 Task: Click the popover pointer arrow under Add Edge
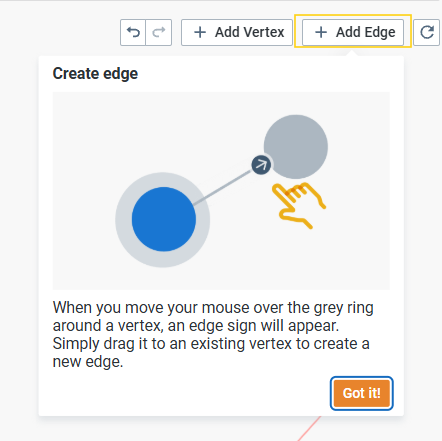click(353, 52)
